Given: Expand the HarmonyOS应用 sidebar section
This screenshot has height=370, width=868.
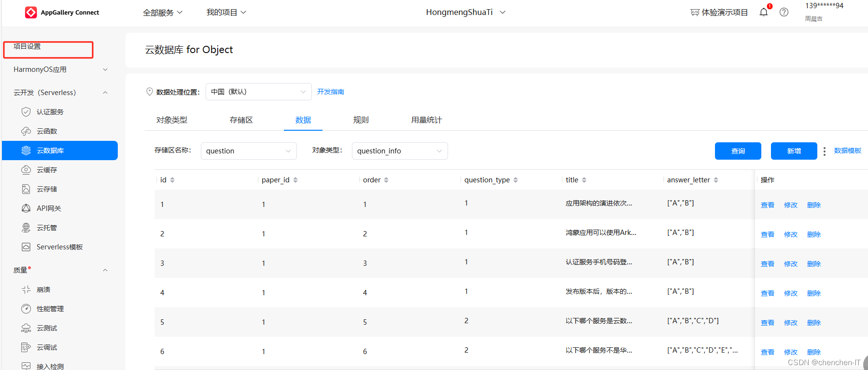Looking at the screenshot, I should pyautogui.click(x=60, y=69).
